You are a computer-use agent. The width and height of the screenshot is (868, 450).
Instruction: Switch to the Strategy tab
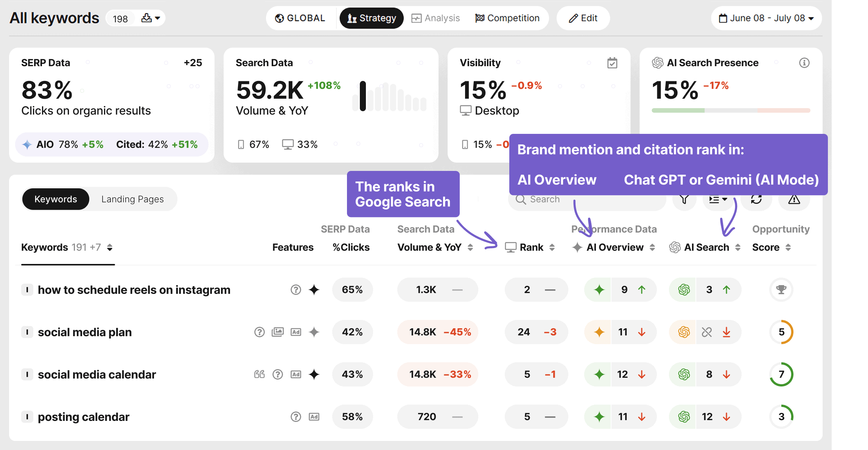(x=372, y=18)
